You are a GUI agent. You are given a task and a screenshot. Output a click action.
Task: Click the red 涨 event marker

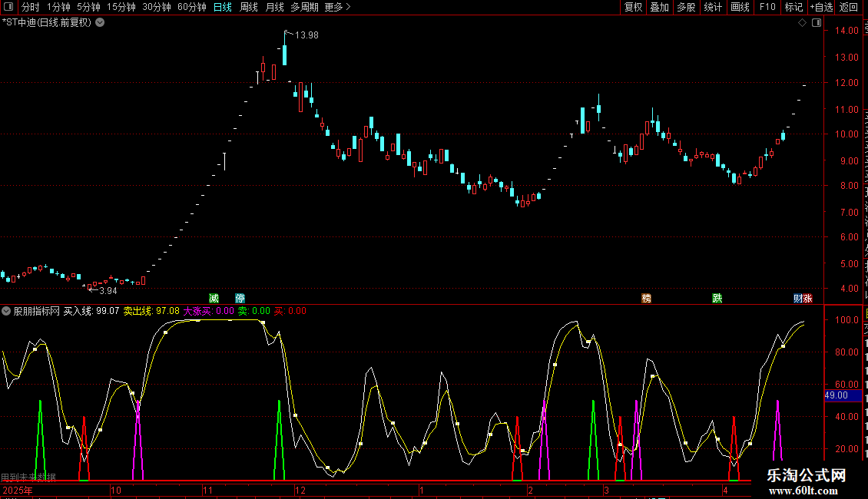pyautogui.click(x=807, y=298)
